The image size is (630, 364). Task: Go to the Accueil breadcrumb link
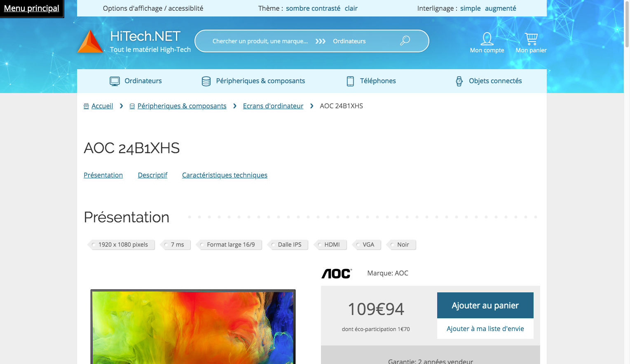102,106
